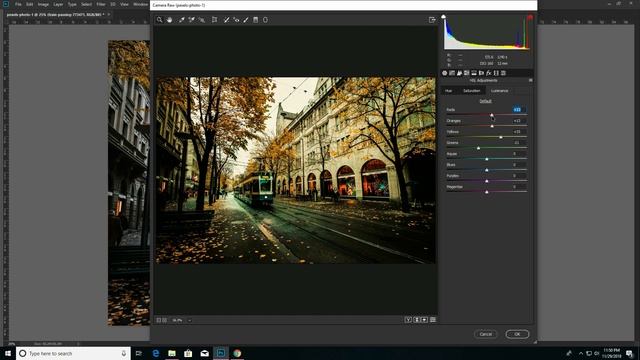Screen dimensions: 640x360
Task: Open the Tone Curve panel icon
Action: (452, 73)
